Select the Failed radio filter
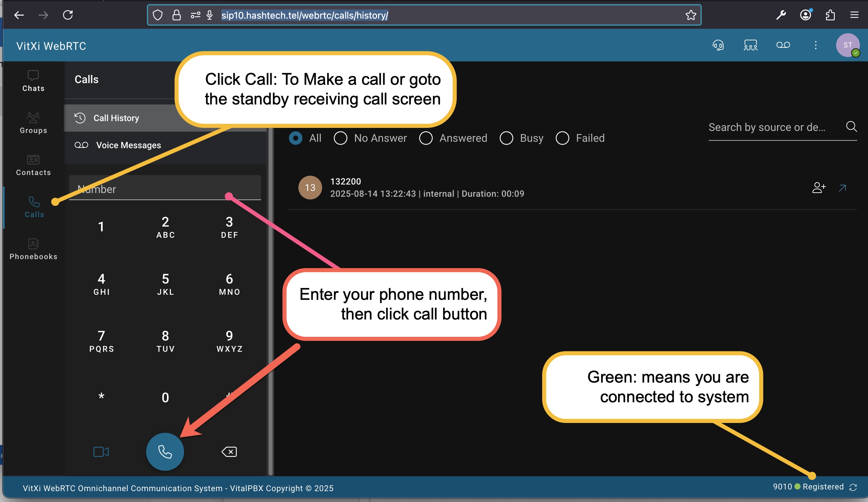The image size is (868, 502). pos(563,138)
